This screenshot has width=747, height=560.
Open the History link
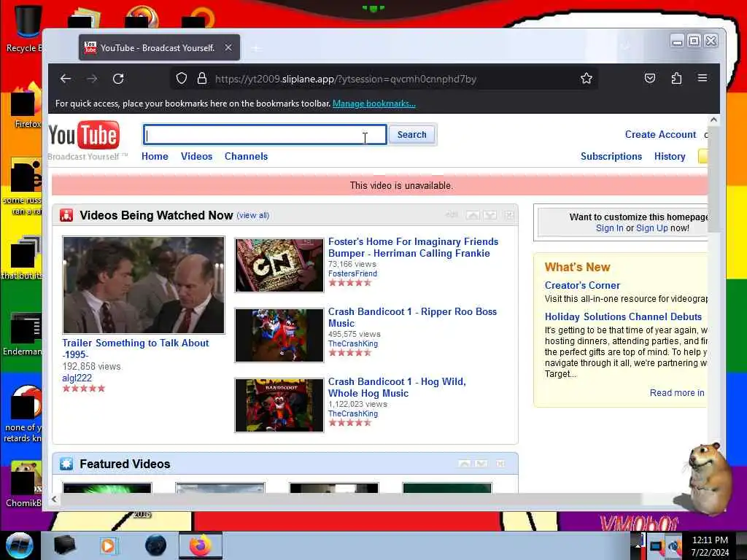[x=670, y=156]
